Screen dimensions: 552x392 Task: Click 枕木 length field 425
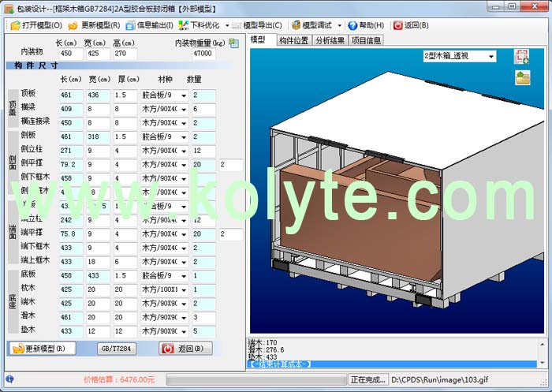tap(71, 289)
